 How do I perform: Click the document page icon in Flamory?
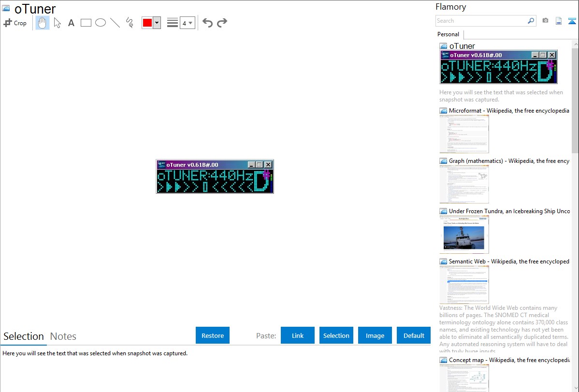559,21
